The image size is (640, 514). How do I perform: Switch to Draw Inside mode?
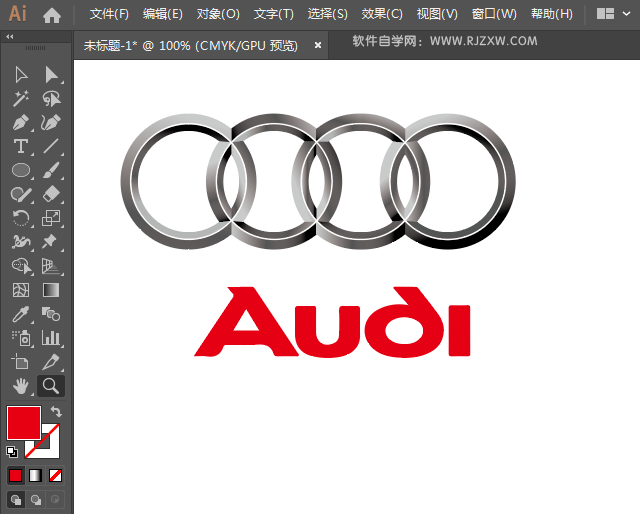coord(55,499)
